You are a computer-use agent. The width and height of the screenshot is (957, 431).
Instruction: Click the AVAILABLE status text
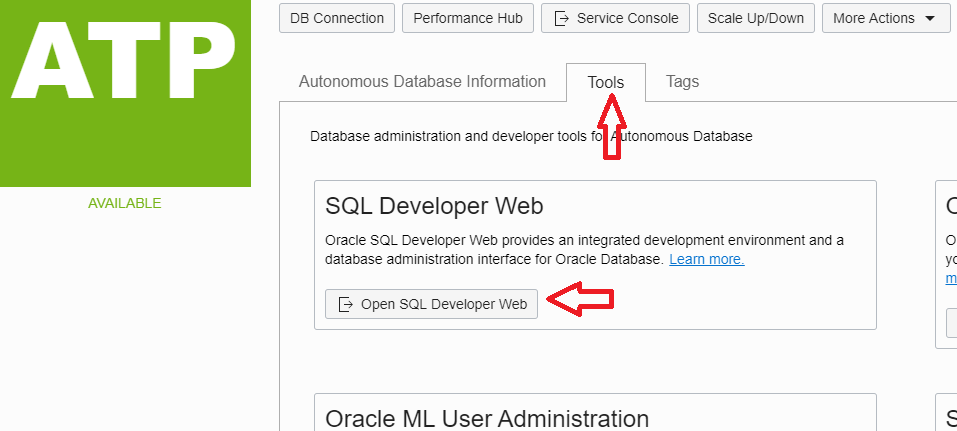[x=125, y=203]
